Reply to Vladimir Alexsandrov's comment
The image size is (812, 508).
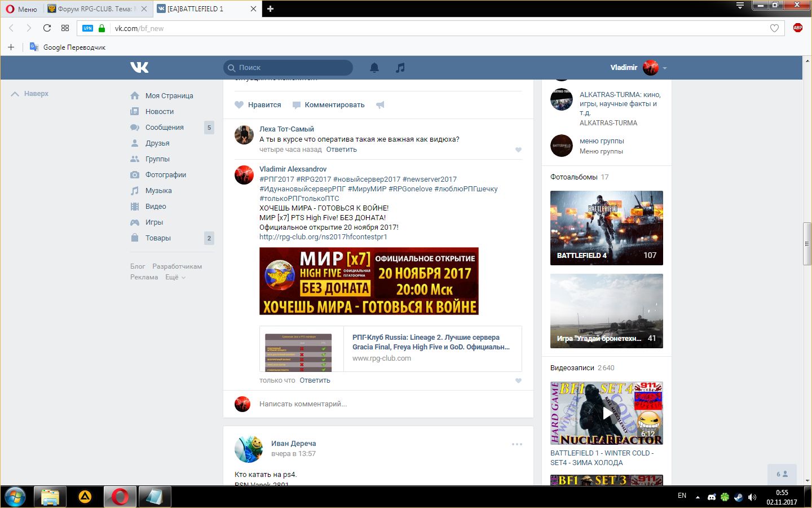click(x=315, y=380)
